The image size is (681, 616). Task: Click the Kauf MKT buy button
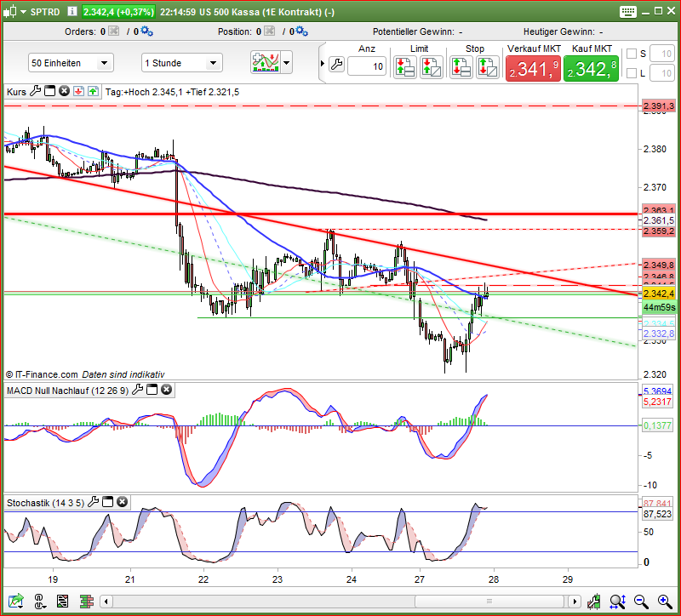[x=591, y=69]
